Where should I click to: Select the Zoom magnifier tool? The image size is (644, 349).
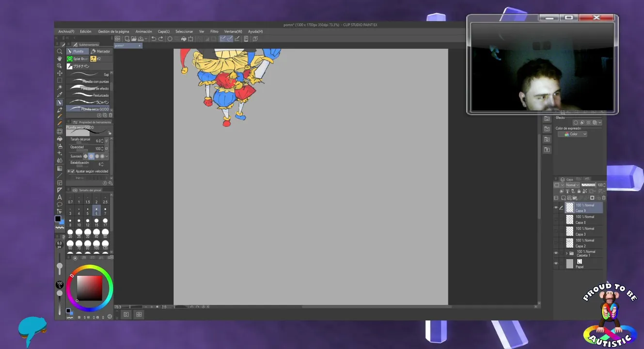[x=60, y=51]
